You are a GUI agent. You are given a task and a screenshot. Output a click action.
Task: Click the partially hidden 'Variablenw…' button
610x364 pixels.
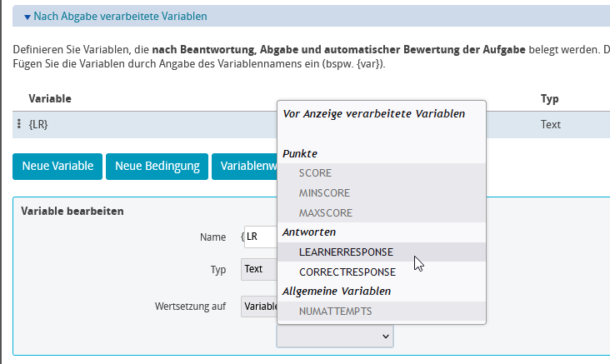coord(244,166)
